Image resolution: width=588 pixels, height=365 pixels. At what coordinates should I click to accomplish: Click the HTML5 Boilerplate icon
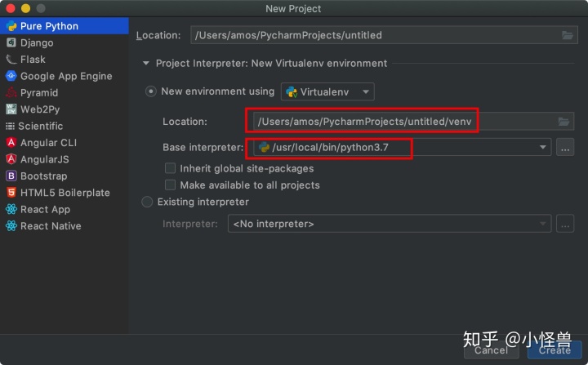(11, 193)
